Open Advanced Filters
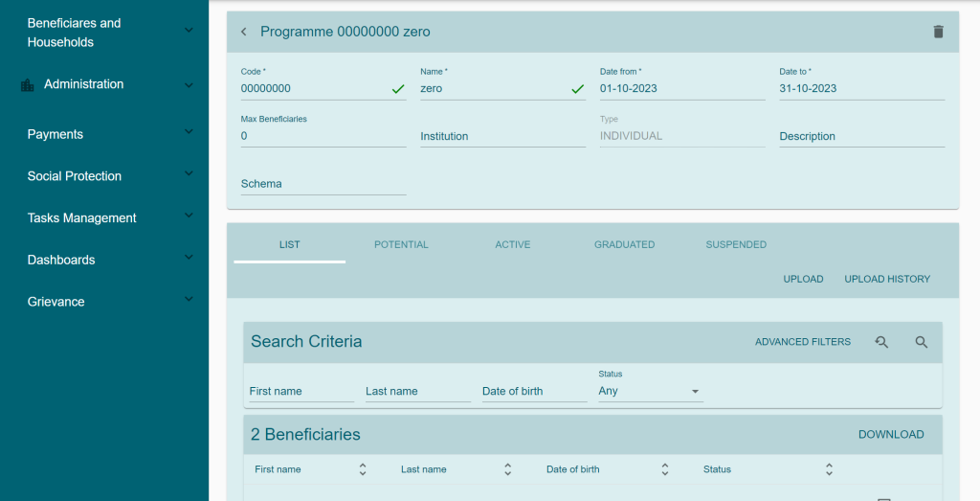980x501 pixels. (x=802, y=342)
